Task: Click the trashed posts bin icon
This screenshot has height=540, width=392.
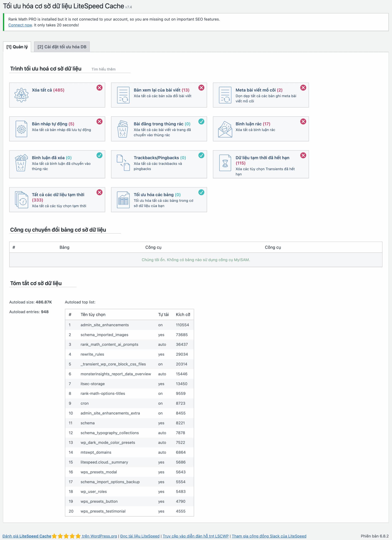Action: [x=123, y=129]
